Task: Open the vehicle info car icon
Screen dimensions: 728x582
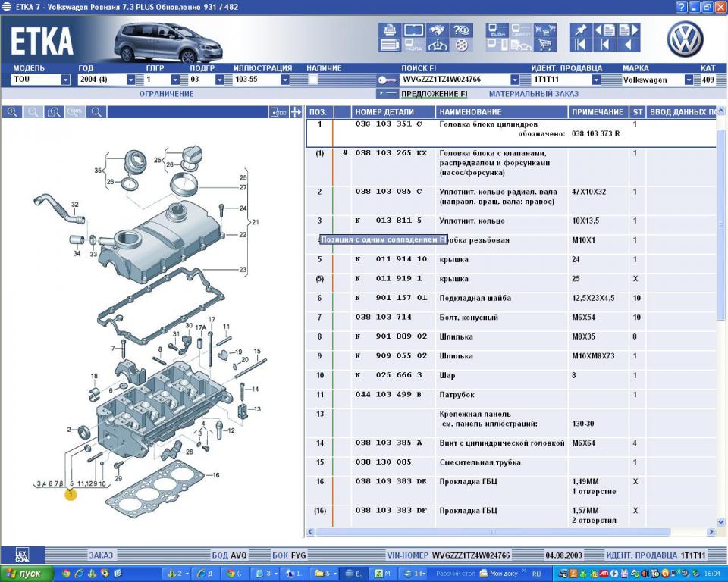Action: [x=437, y=45]
